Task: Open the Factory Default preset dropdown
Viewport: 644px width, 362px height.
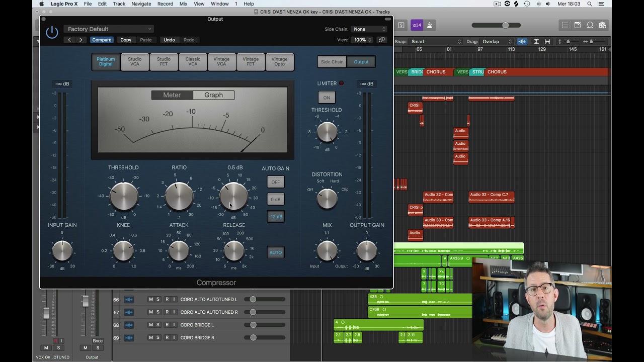Action: click(x=109, y=29)
